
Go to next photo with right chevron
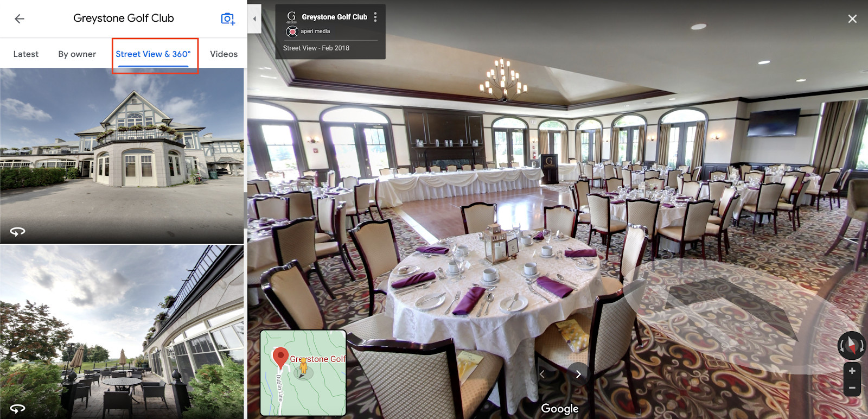[578, 374]
